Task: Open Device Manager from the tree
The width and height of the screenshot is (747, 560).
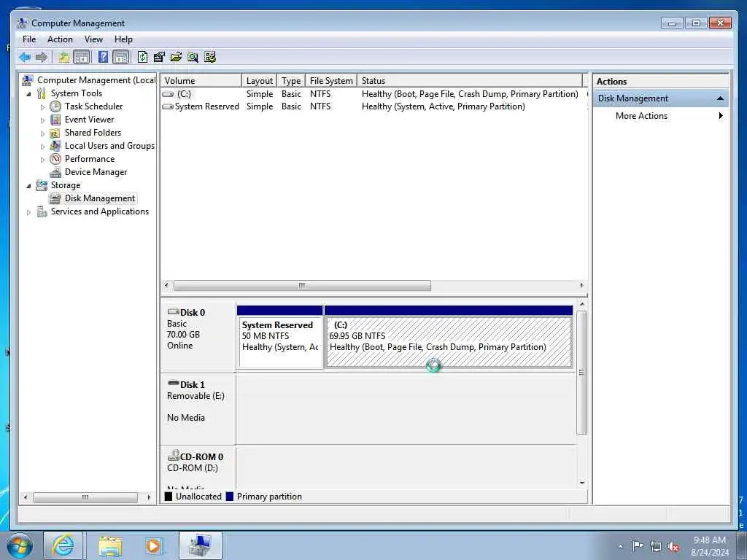Action: [96, 172]
